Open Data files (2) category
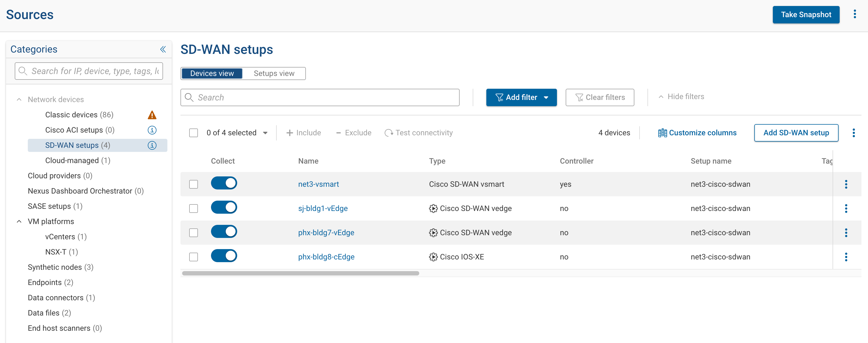Image resolution: width=868 pixels, height=343 pixels. click(50, 313)
